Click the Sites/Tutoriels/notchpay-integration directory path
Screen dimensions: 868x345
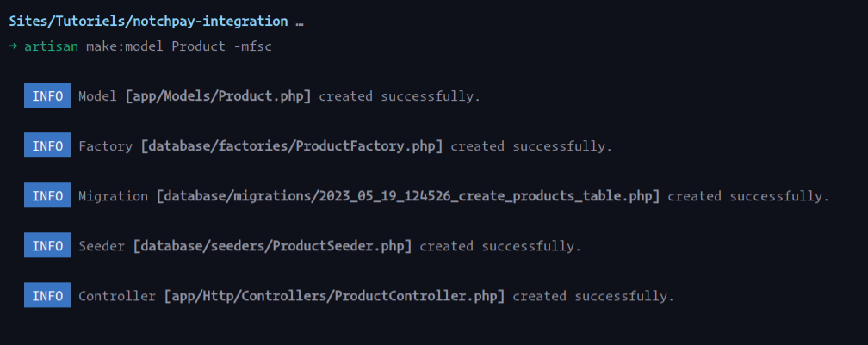pyautogui.click(x=148, y=21)
